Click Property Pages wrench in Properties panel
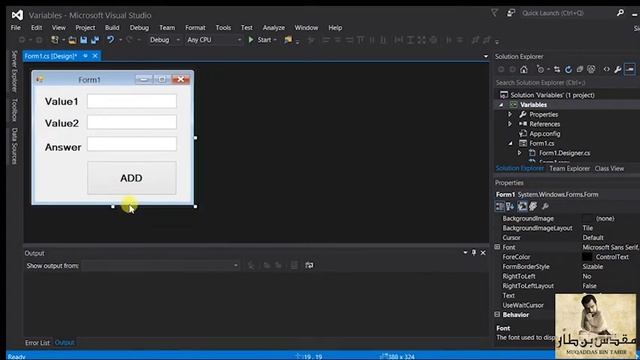 coord(545,207)
